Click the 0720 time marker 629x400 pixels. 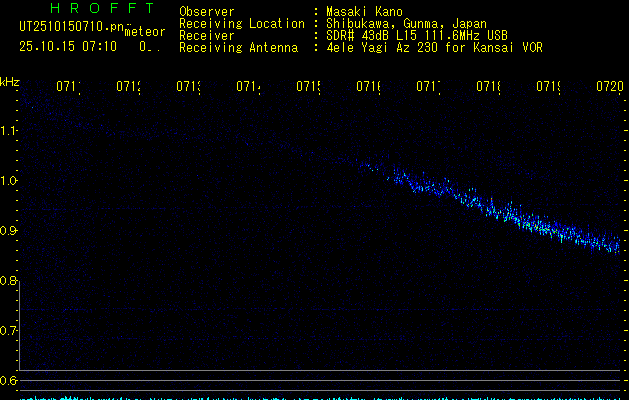608,88
